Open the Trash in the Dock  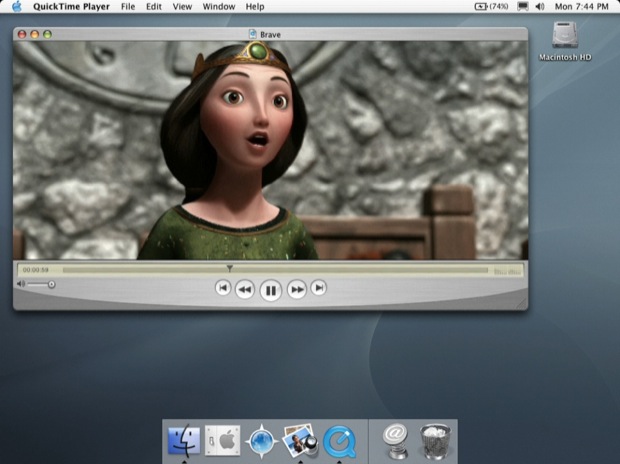tap(435, 441)
